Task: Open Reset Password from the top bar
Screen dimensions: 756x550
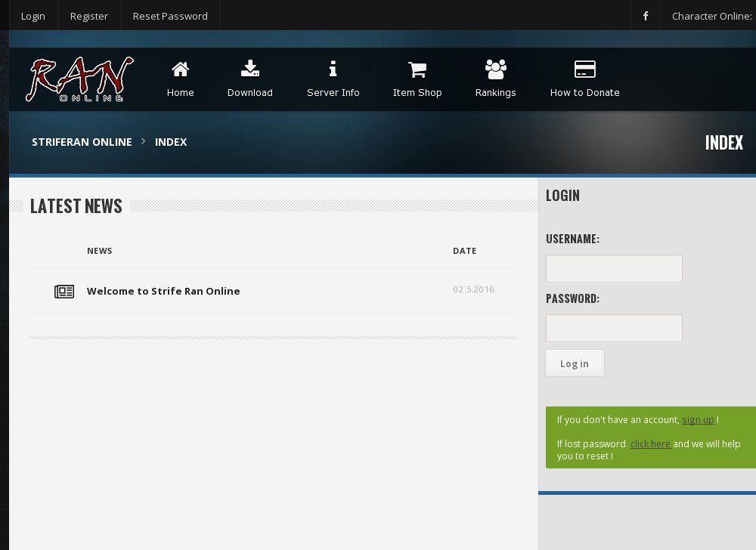Action: point(170,15)
